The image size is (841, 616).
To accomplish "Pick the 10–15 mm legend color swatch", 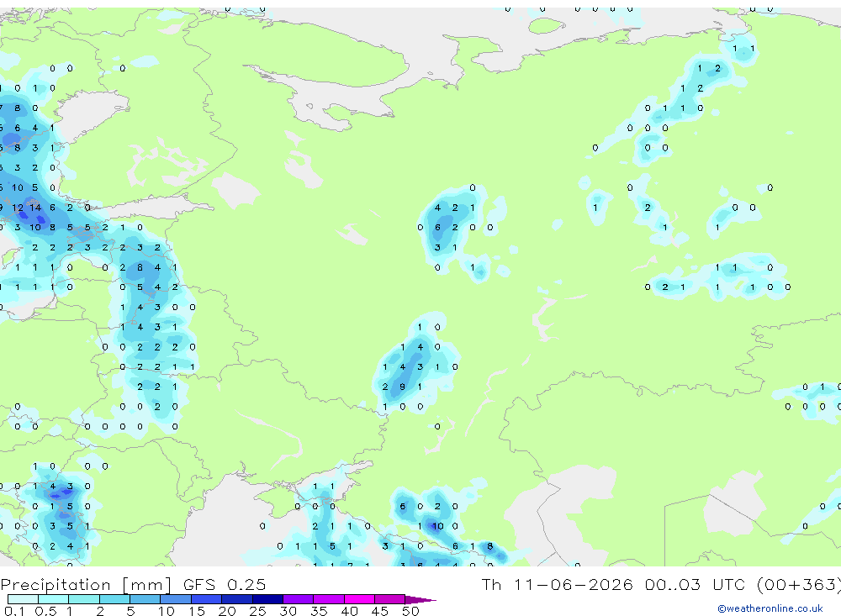I will (x=176, y=599).
